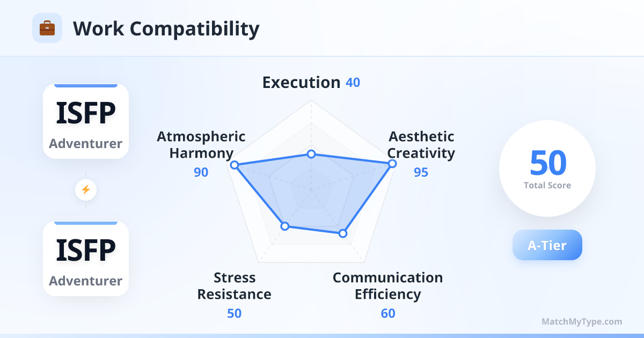Screen dimensions: 644x338
Task: Select the top ISFP Adventurer card
Action: [86, 121]
